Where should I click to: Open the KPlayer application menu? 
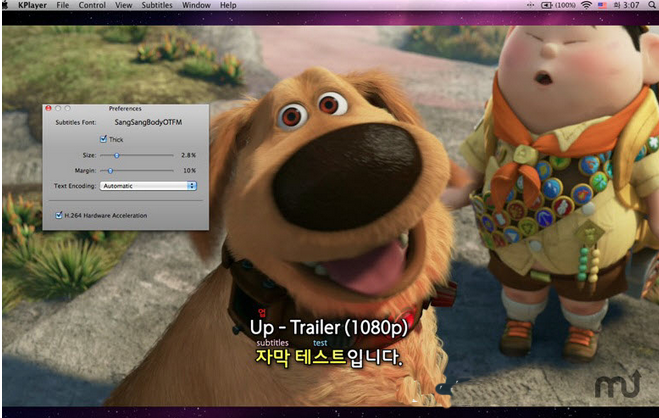[x=32, y=5]
